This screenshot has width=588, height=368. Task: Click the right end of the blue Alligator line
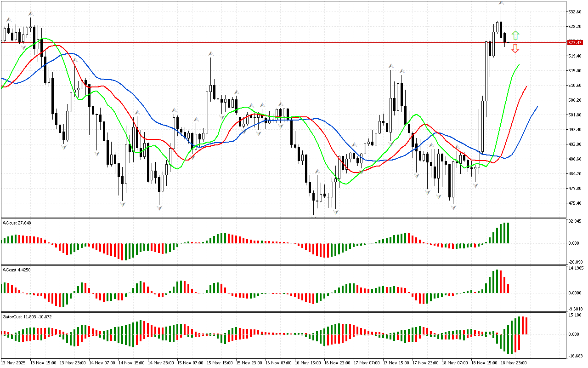(x=537, y=107)
